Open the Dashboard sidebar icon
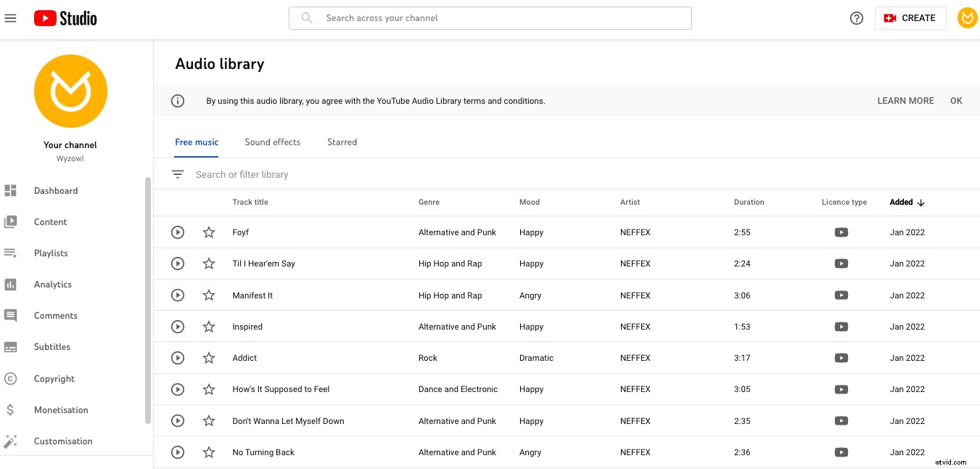This screenshot has height=469, width=980. coord(11,190)
